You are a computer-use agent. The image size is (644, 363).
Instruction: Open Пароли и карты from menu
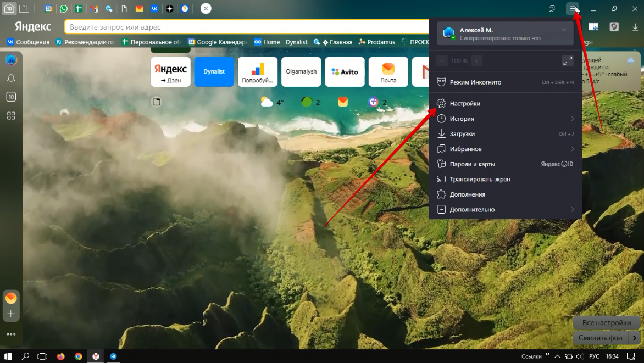click(x=505, y=164)
